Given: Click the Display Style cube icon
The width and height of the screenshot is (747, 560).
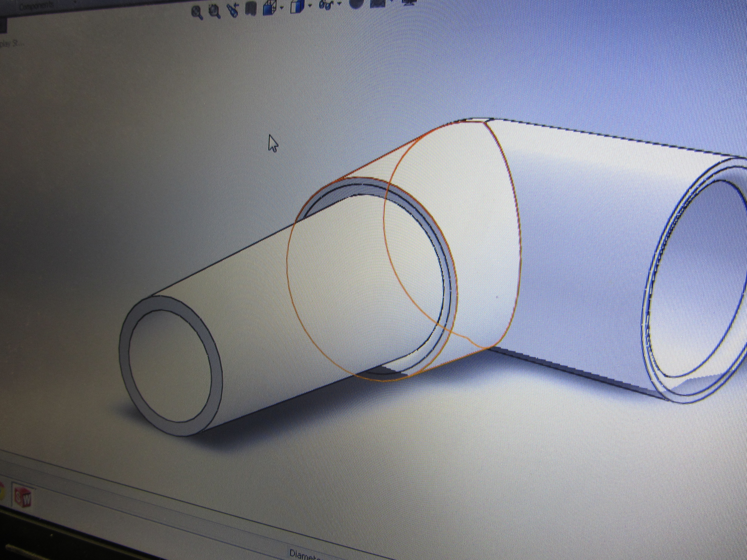Looking at the screenshot, I should (x=297, y=6).
